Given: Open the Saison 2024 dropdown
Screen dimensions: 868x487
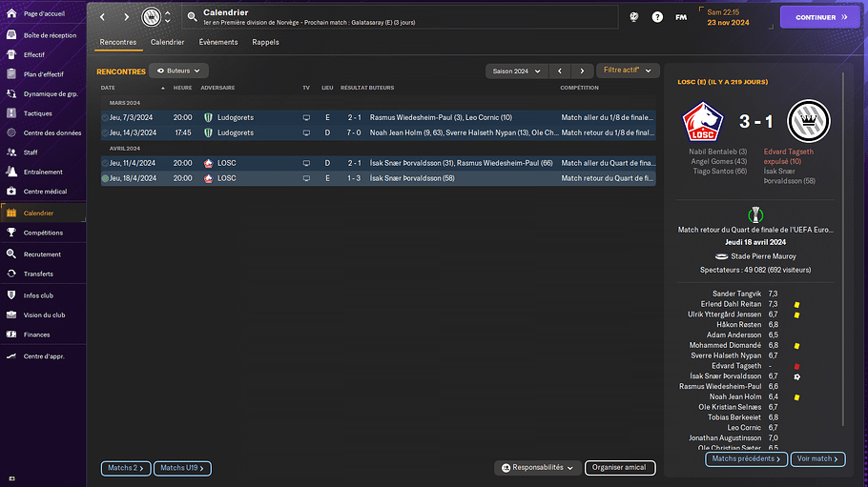Looking at the screenshot, I should (x=516, y=71).
